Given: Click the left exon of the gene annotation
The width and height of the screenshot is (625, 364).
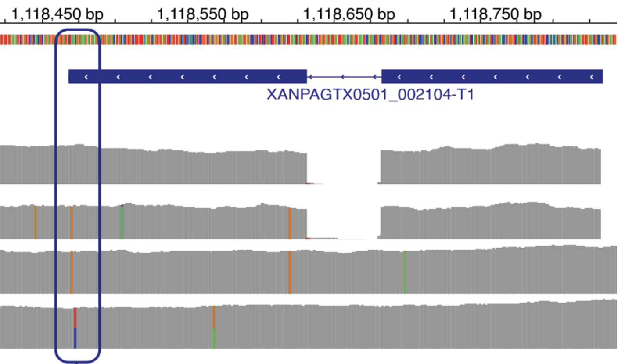Looking at the screenshot, I should (x=187, y=77).
